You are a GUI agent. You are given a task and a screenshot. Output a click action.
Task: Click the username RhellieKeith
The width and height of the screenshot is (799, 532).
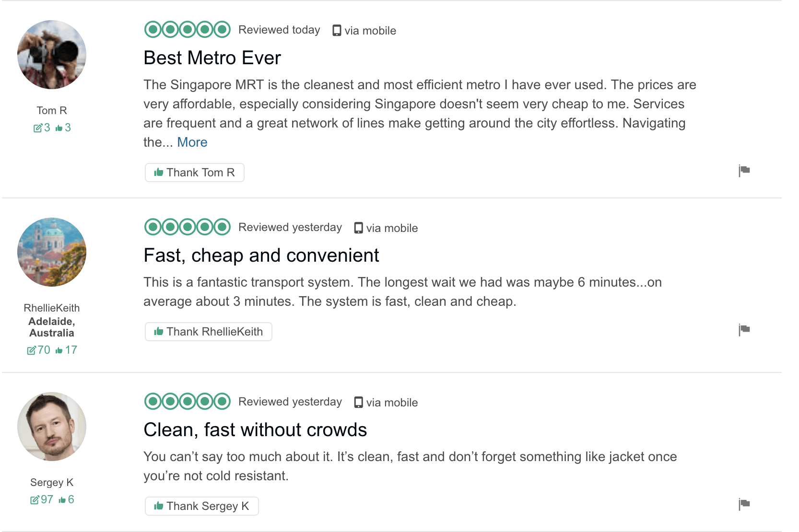click(52, 308)
